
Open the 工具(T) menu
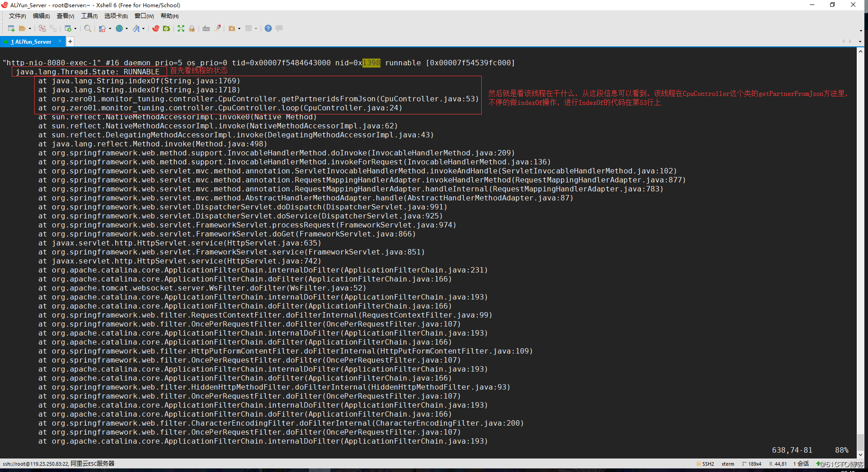click(x=89, y=16)
